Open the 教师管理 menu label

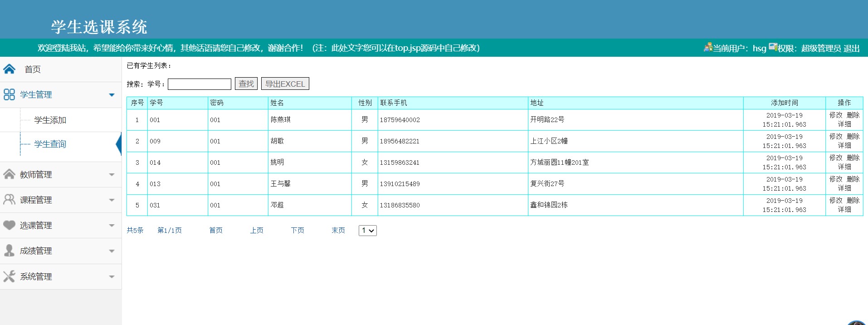[x=36, y=175]
